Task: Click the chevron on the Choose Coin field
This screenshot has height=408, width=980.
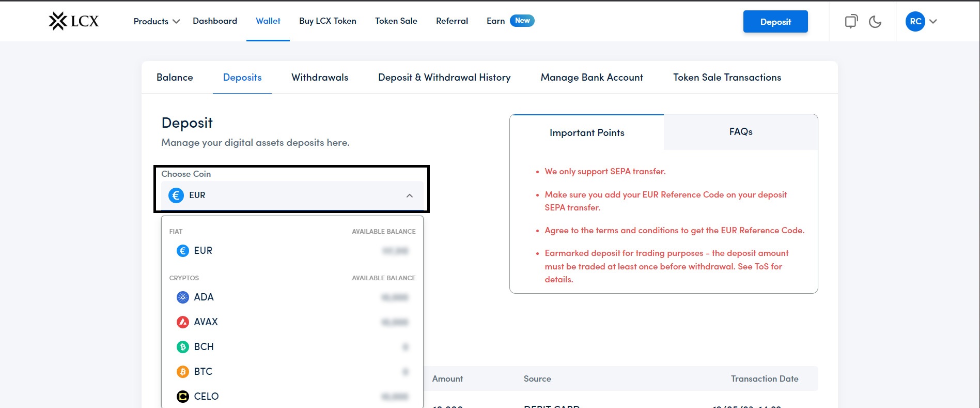Action: tap(410, 195)
